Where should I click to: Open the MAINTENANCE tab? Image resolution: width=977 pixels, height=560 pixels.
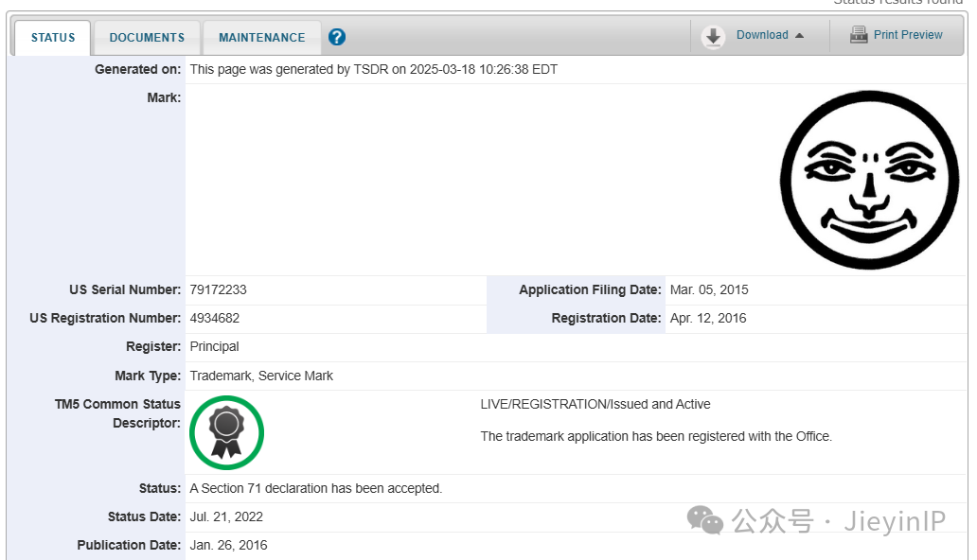coord(261,38)
